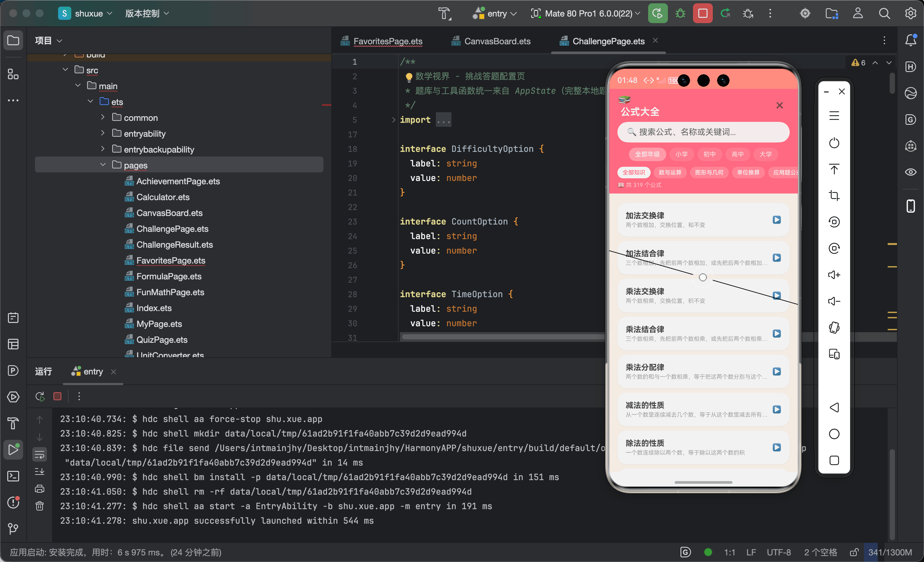This screenshot has width=924, height=562.
Task: Toggle soft-wrap in the run console
Action: pyautogui.click(x=39, y=455)
